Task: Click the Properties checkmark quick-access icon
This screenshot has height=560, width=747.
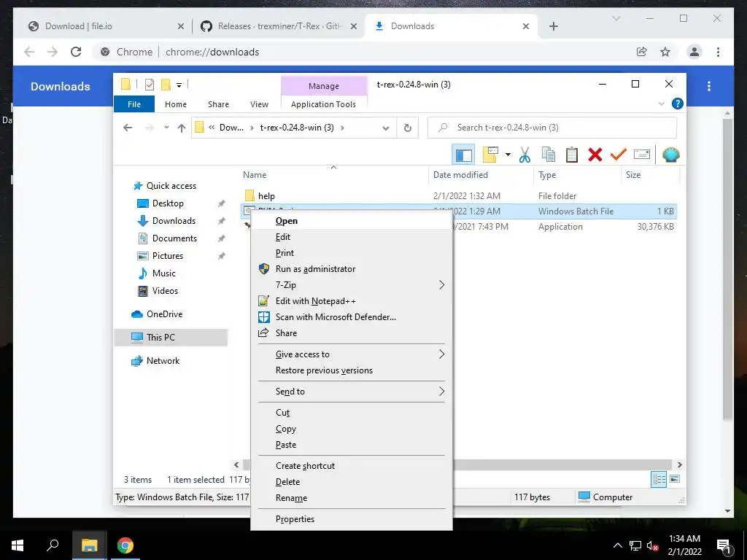Action: pyautogui.click(x=150, y=85)
